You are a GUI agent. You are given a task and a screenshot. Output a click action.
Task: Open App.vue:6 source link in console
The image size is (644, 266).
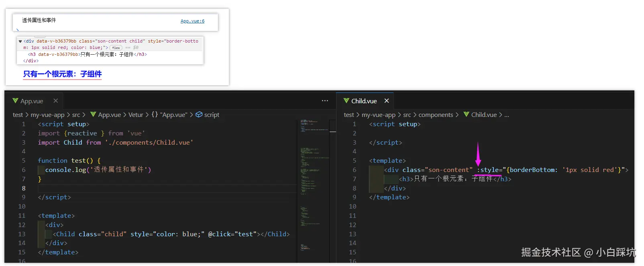pyautogui.click(x=192, y=21)
